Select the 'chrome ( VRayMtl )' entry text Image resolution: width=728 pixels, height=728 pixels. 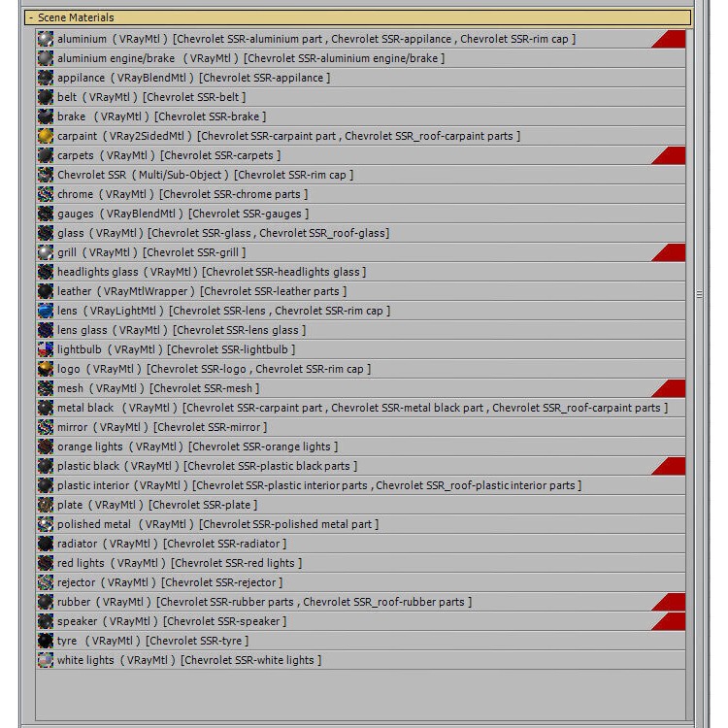point(106,194)
